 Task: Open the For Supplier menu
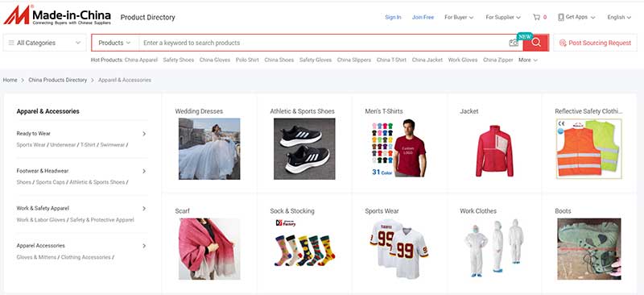point(503,17)
